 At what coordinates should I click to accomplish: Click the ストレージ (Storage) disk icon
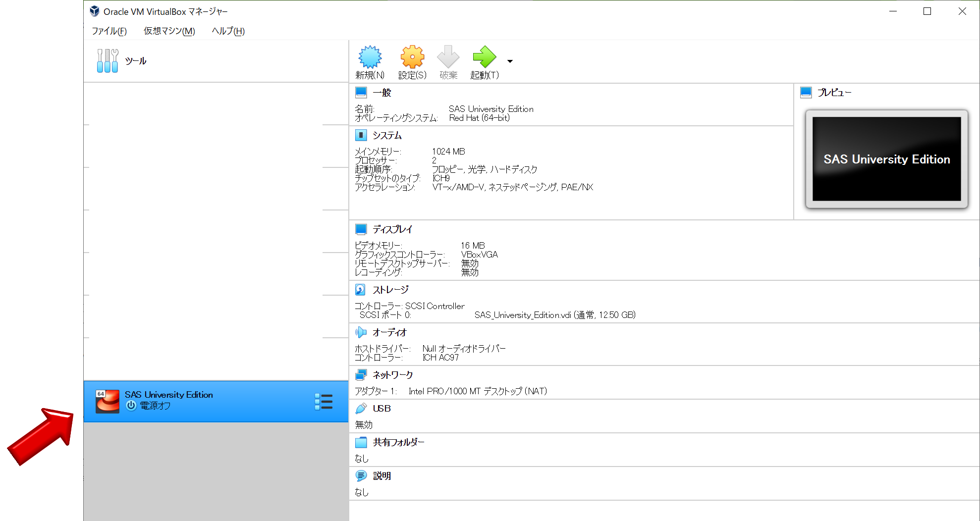pos(361,290)
